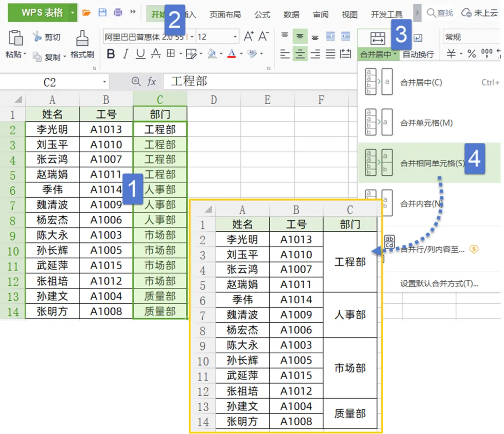Viewport: 504px width, 434px height.
Task: Switch to 视图 tab
Action: (x=350, y=14)
